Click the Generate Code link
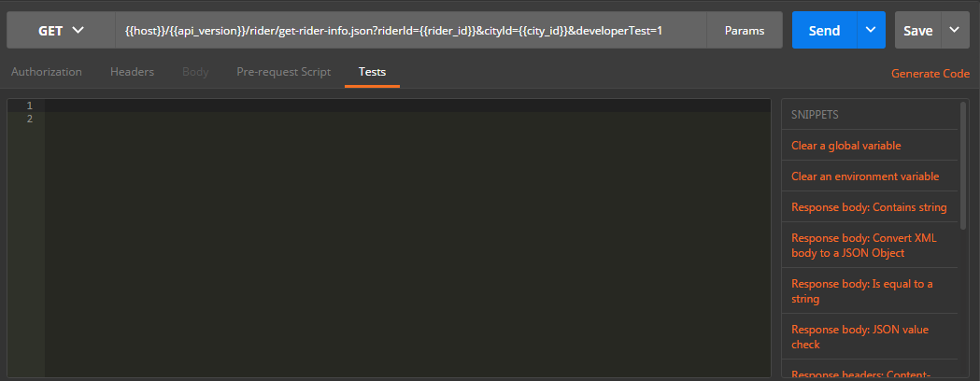Image resolution: width=980 pixels, height=381 pixels. pos(930,74)
